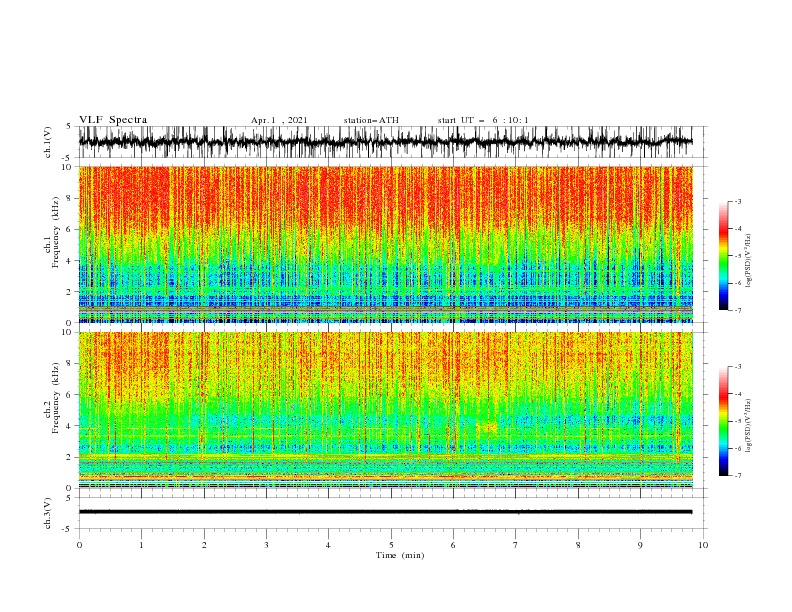Click the lower color bar '-7' label
The height and width of the screenshot is (612, 792).
[x=738, y=475]
